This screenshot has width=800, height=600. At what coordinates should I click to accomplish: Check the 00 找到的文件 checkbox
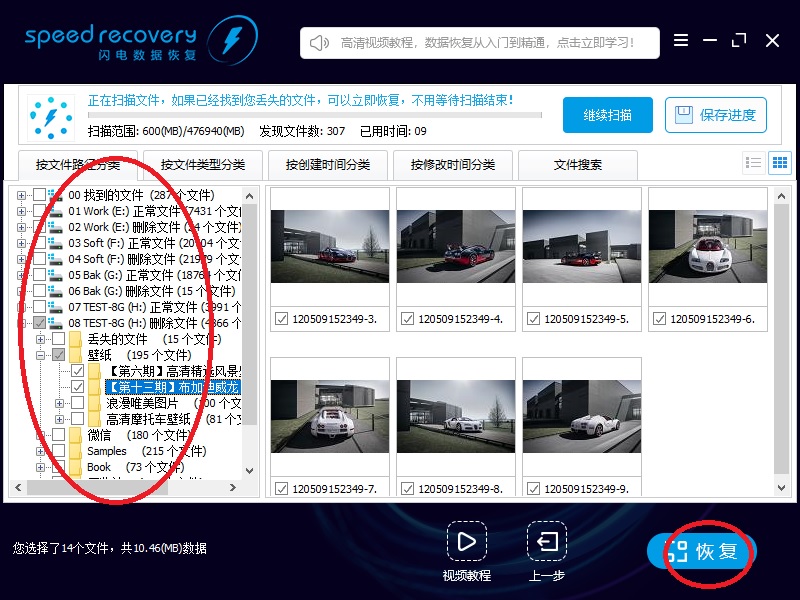[x=39, y=195]
